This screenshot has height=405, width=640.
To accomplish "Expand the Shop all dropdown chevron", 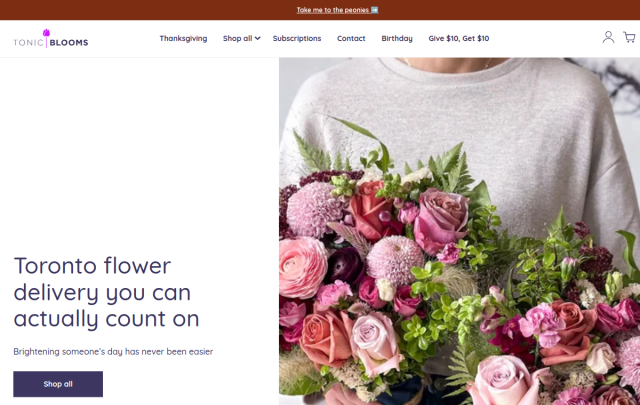I will click(258, 38).
